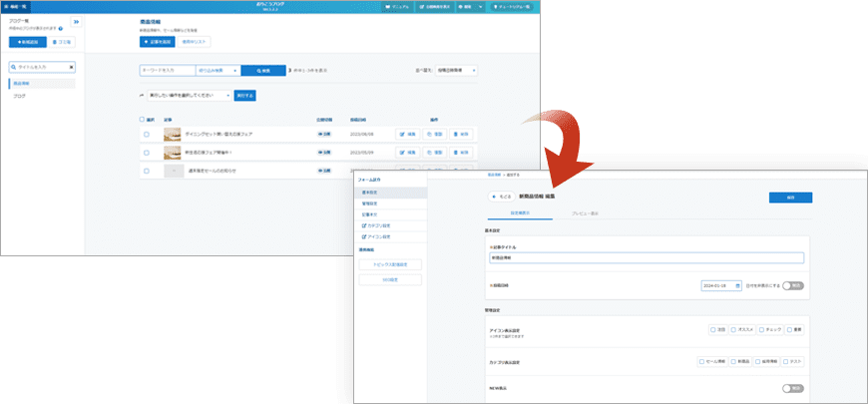This screenshot has width=868, height=404.
Task: Click the blue 保存 button in the editor
Action: [790, 198]
